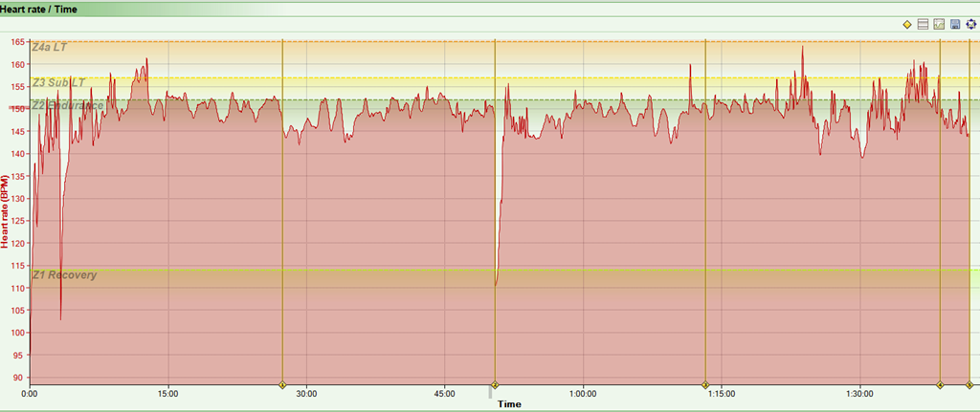Click the final lap marker at chart end
Screen dimensions: 980x412
point(969,385)
